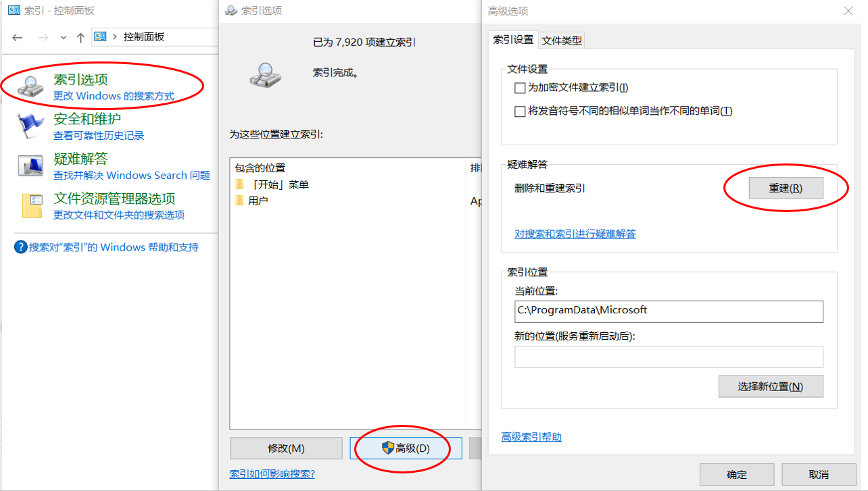
Task: Click the 当前位置 path field
Action: pyautogui.click(x=669, y=311)
